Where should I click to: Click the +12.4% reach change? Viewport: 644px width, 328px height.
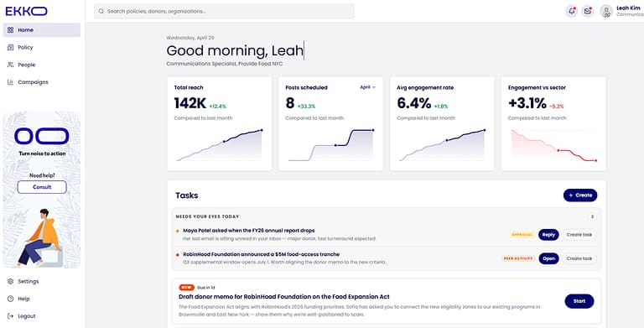point(218,106)
